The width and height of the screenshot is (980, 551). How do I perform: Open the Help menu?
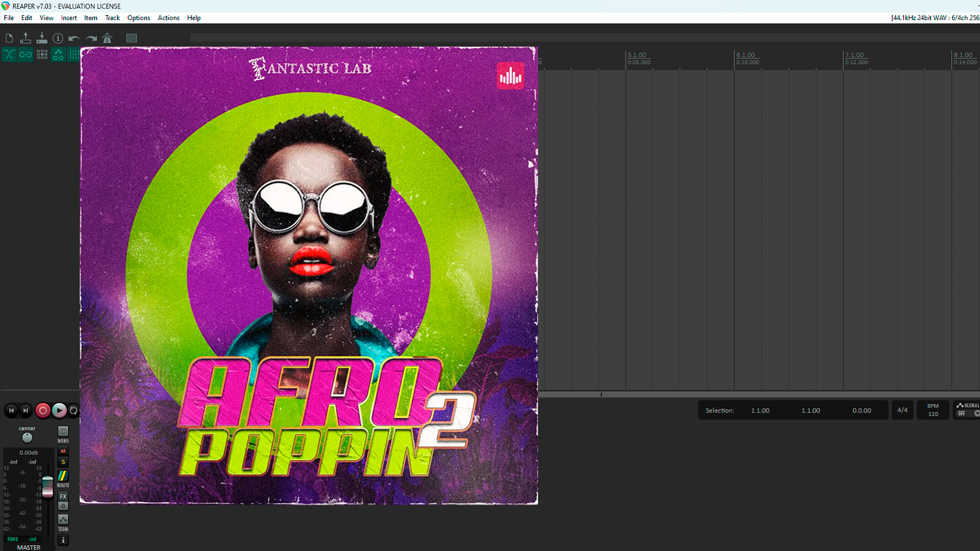tap(194, 18)
